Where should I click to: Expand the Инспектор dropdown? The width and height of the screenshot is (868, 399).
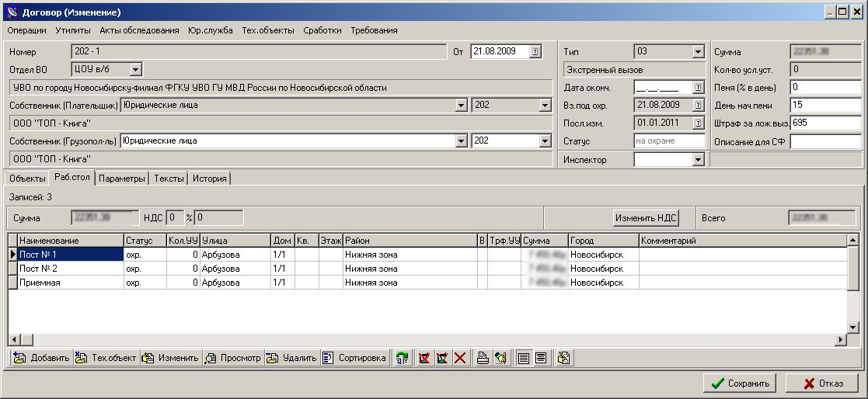[698, 160]
